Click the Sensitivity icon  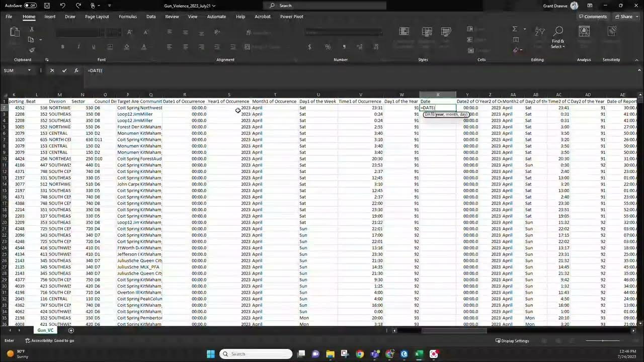point(612,32)
